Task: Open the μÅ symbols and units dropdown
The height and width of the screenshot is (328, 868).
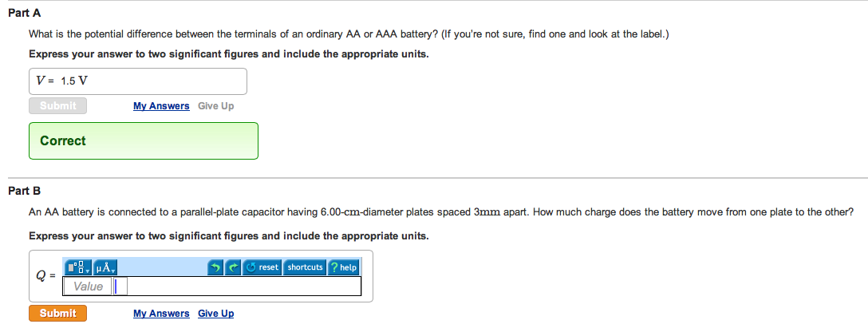Action: (x=105, y=267)
